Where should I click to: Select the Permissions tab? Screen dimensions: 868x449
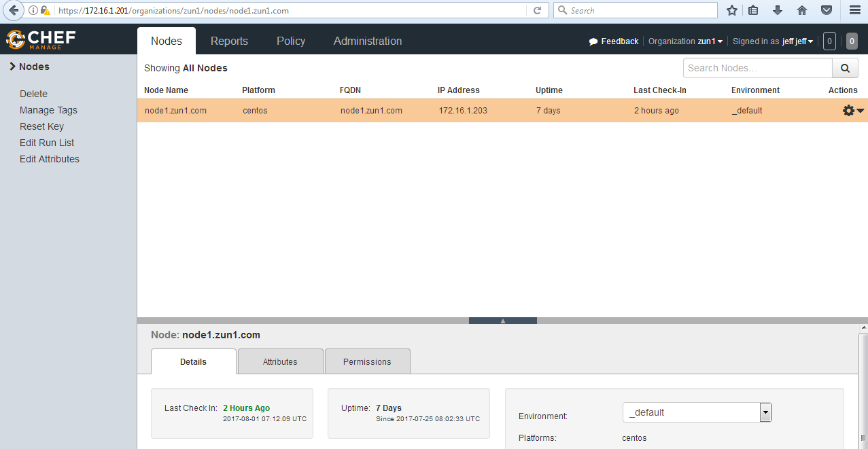pos(367,361)
